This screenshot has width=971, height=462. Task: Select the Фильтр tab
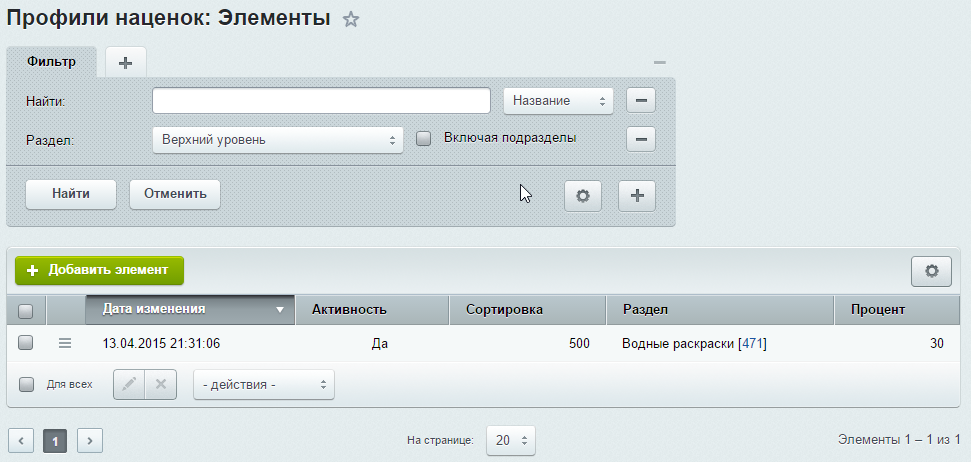52,62
